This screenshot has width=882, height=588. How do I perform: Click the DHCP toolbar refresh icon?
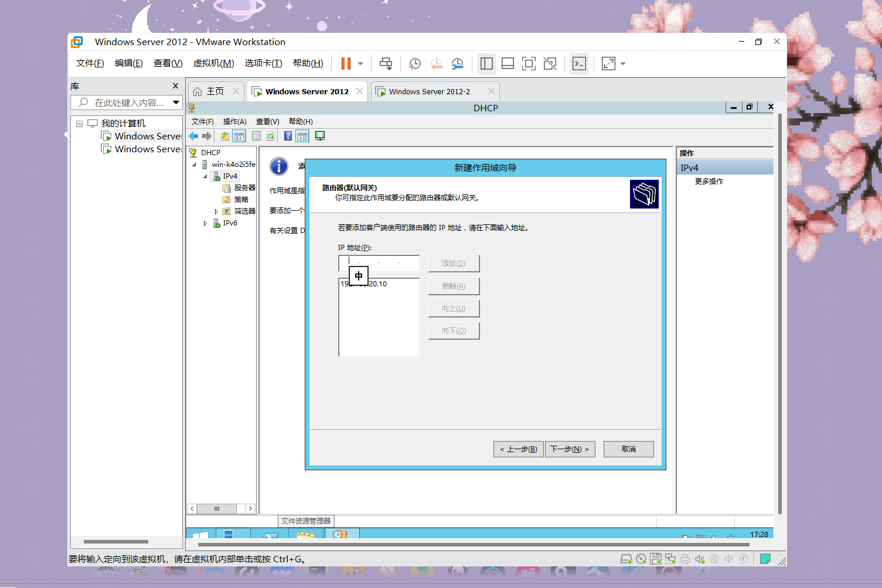pos(270,136)
